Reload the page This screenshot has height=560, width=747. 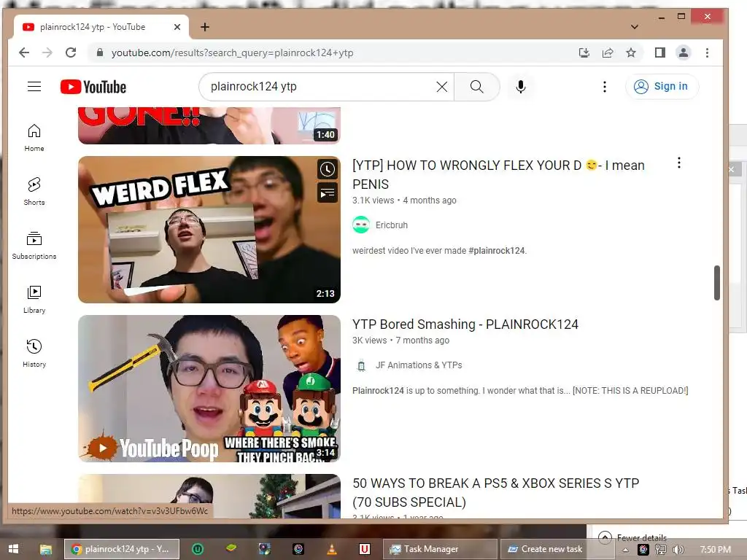point(71,52)
